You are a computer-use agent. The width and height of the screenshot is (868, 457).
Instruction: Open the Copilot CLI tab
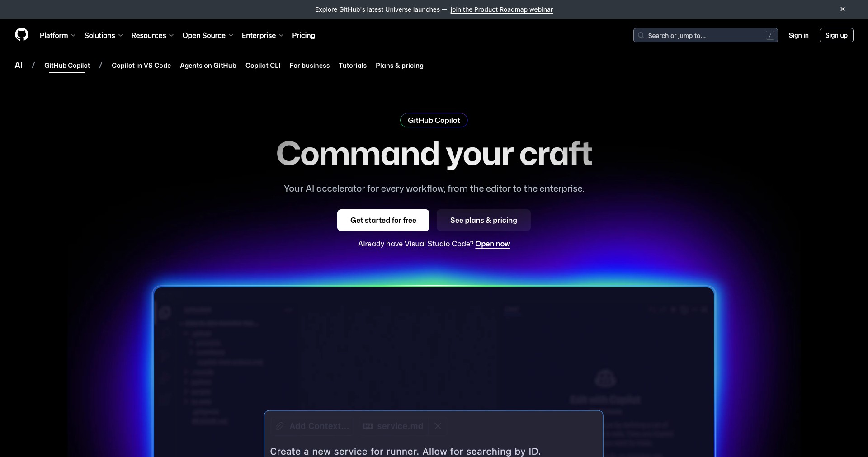click(263, 66)
